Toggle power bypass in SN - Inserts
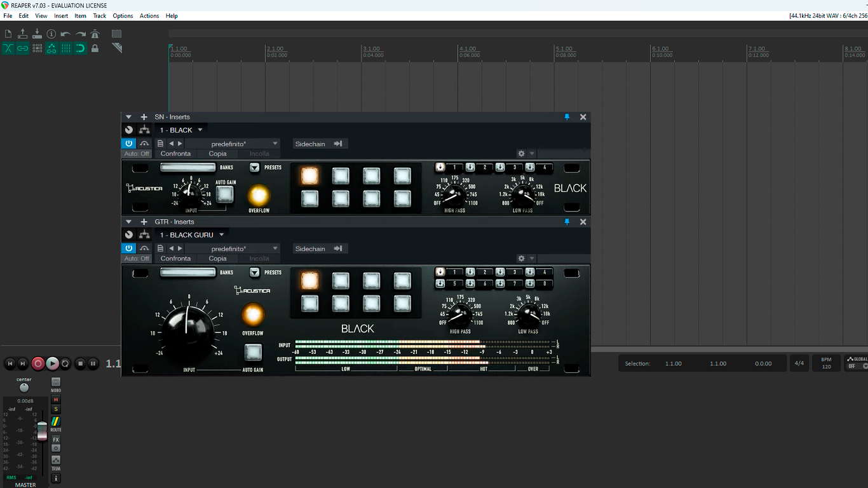 click(x=129, y=144)
